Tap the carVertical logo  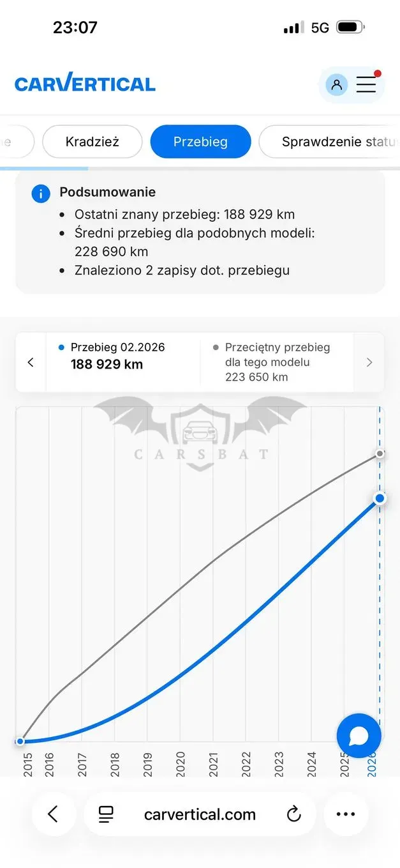tap(85, 82)
